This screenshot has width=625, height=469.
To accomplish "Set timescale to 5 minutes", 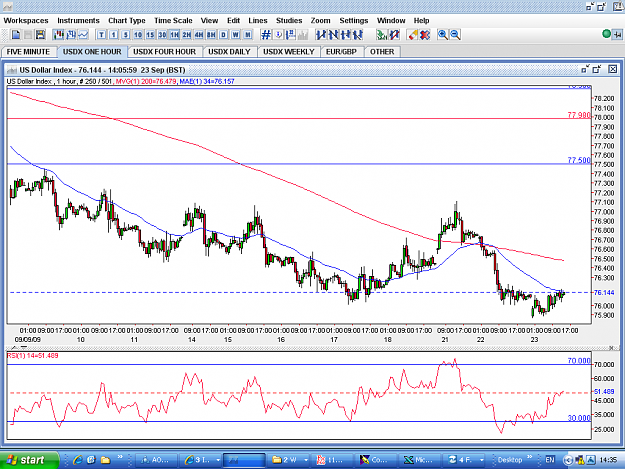I will (126, 35).
